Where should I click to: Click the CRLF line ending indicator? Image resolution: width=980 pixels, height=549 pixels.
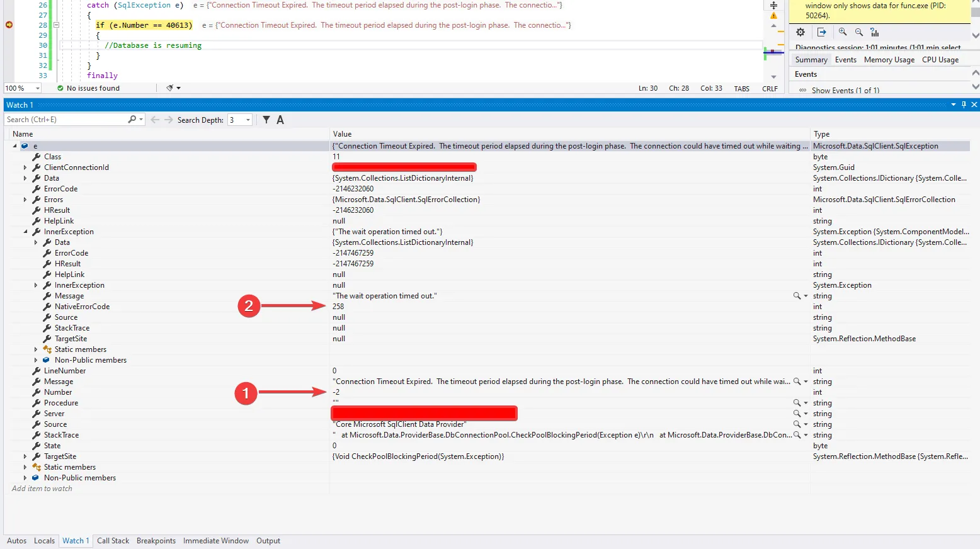click(770, 89)
